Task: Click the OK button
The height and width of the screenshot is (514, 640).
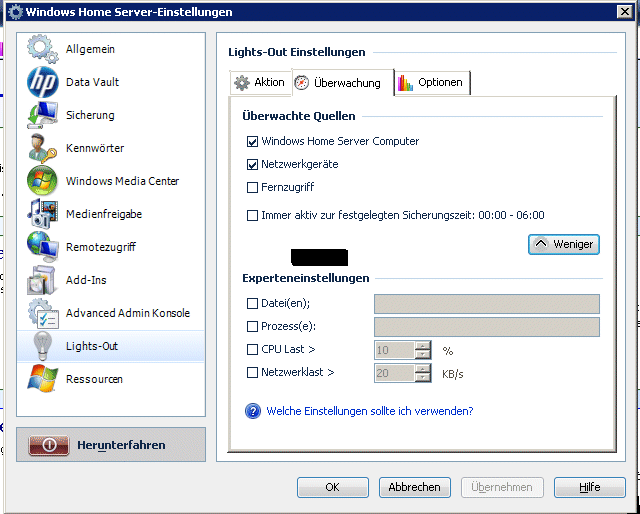Action: click(x=333, y=487)
